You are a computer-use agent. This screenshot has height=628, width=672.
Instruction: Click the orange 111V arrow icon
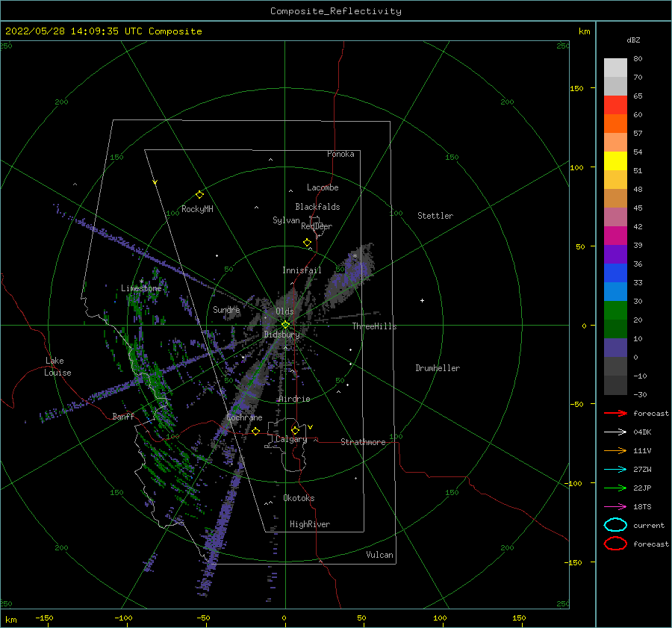[615, 450]
